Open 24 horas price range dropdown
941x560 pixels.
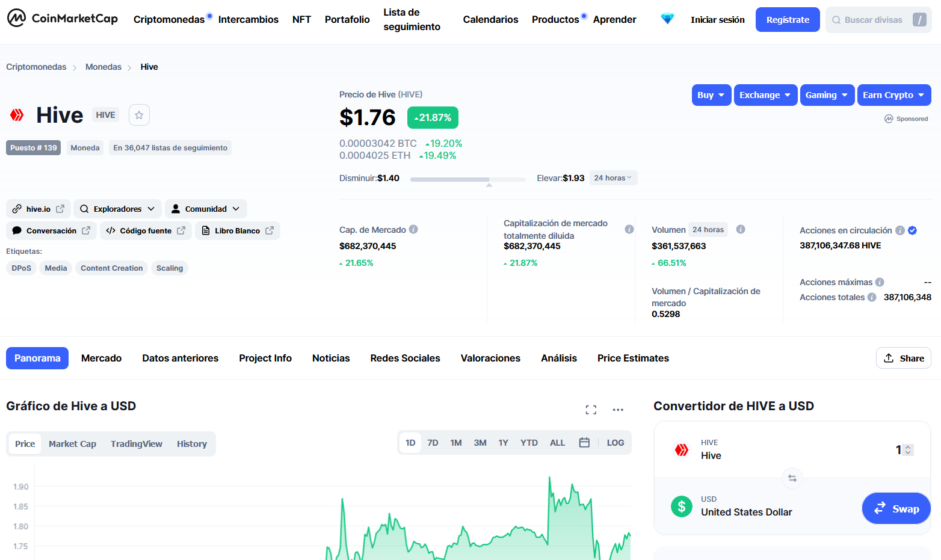(613, 178)
